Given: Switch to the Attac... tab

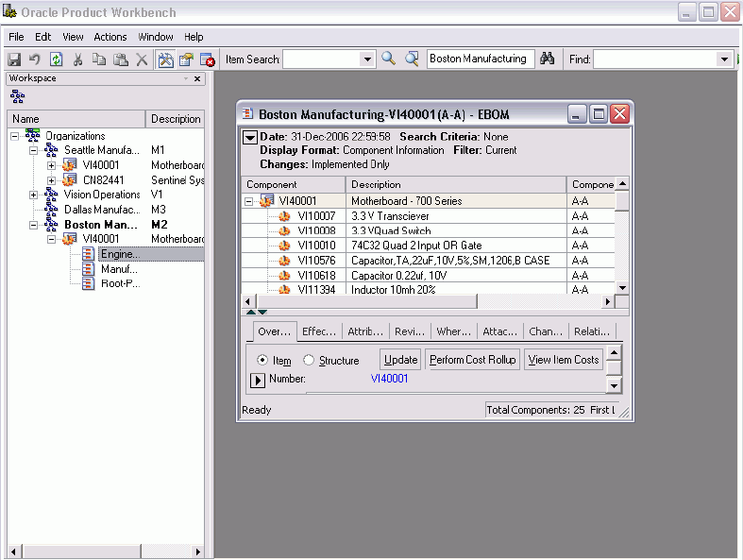Looking at the screenshot, I should coord(499,331).
